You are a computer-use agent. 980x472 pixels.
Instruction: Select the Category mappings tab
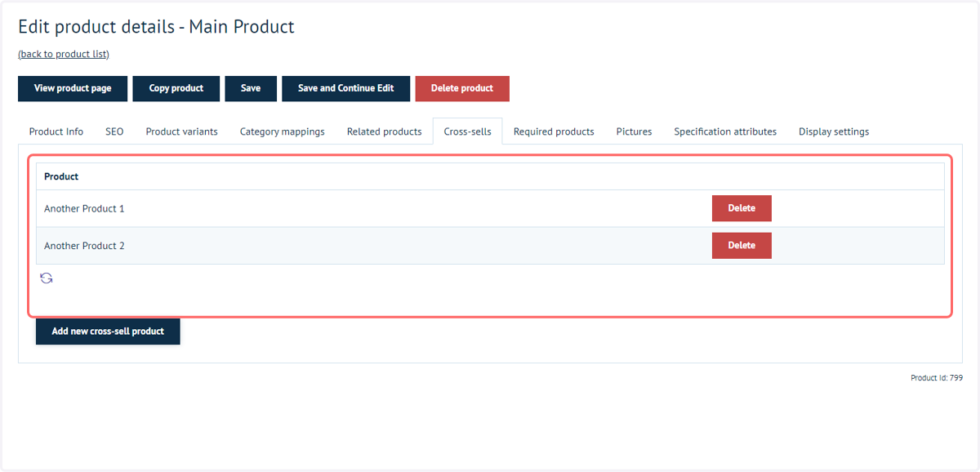click(283, 131)
